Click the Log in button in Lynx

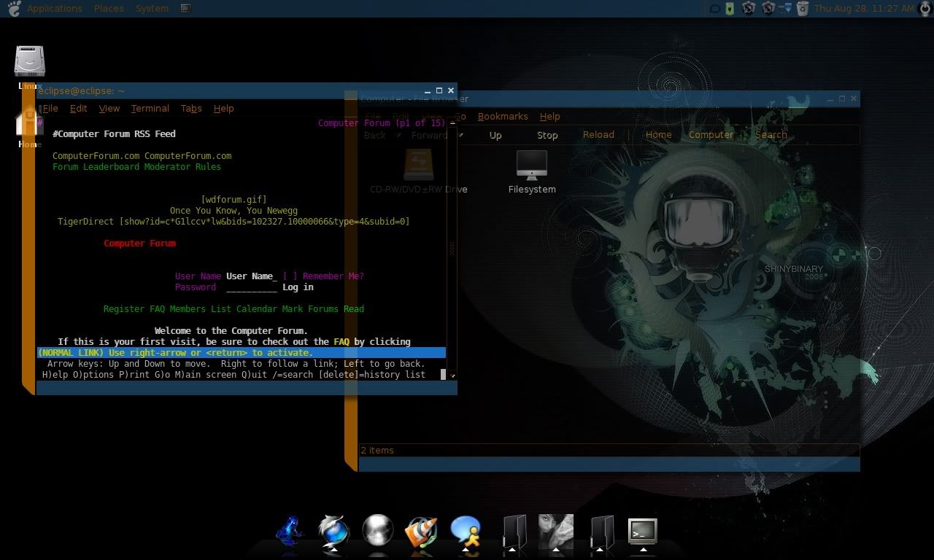point(298,287)
